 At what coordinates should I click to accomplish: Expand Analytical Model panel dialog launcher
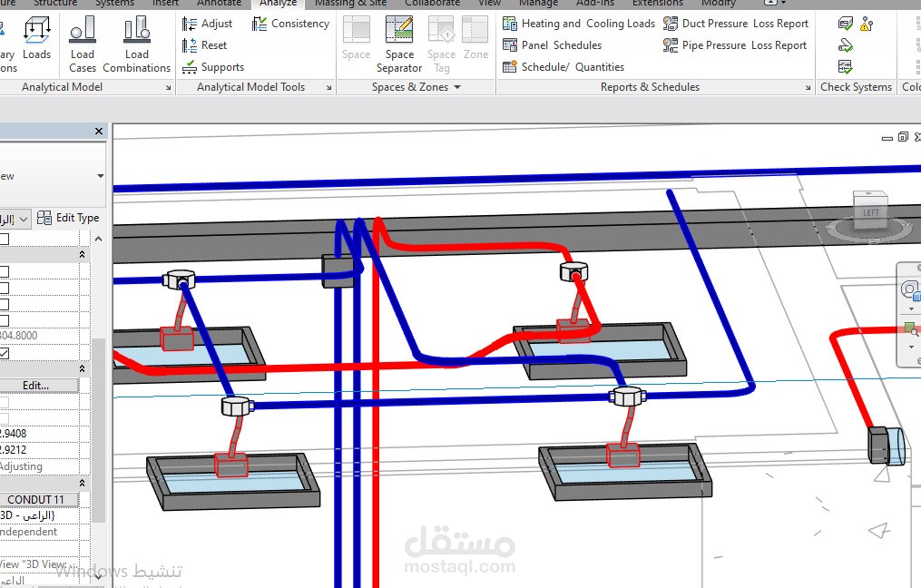168,87
